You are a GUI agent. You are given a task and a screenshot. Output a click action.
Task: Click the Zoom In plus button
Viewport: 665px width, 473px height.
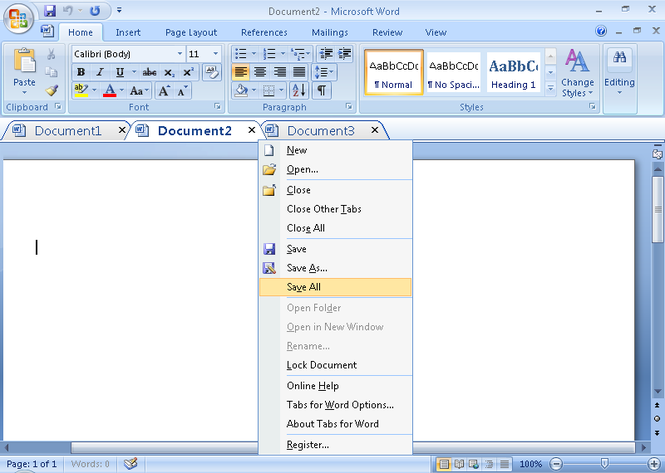click(x=654, y=464)
